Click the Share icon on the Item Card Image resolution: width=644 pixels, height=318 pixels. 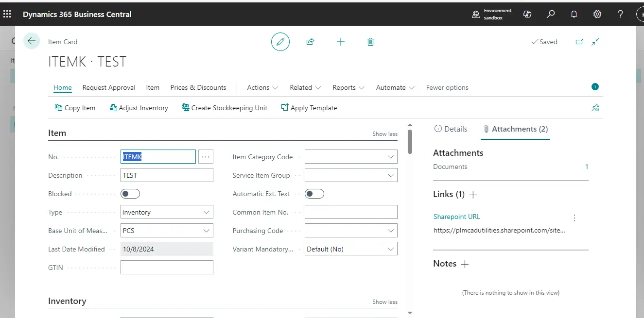(x=310, y=42)
